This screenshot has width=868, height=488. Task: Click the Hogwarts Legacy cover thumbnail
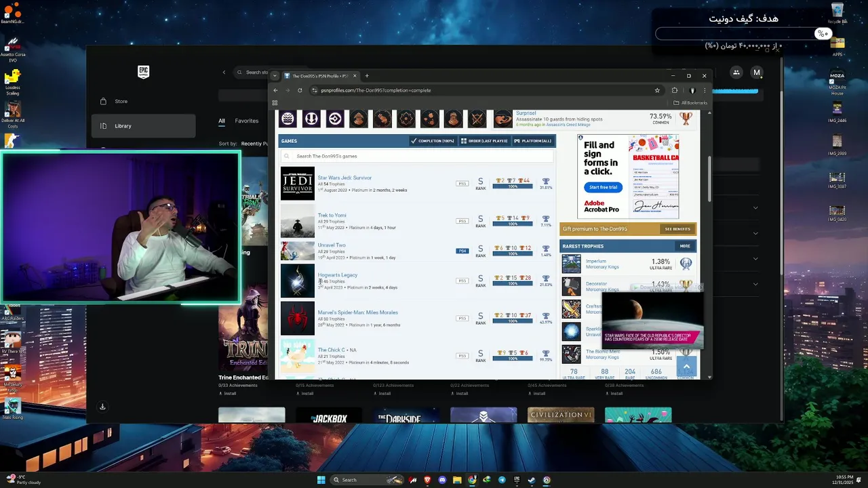tap(298, 281)
